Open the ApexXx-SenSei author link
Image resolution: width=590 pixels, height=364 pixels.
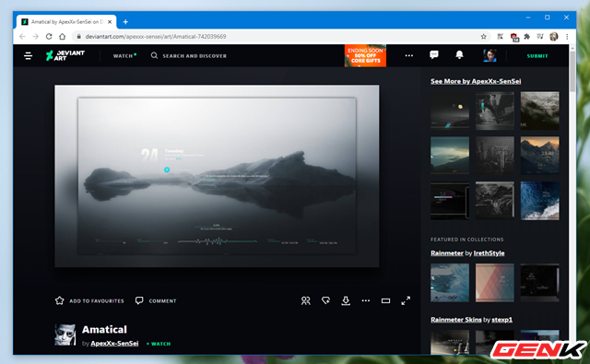[114, 344]
